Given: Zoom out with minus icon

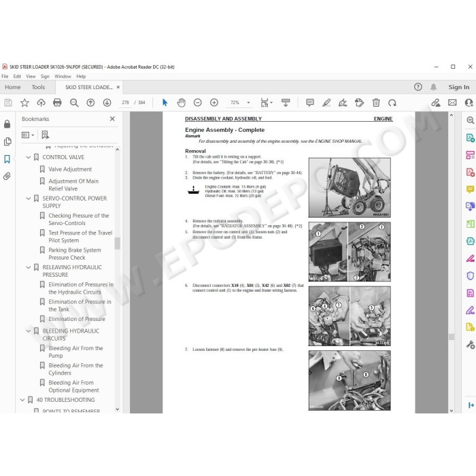Looking at the screenshot, I should coord(198,103).
